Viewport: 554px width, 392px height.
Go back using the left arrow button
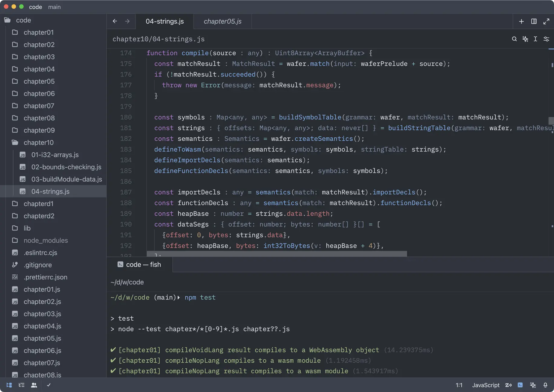pos(115,21)
